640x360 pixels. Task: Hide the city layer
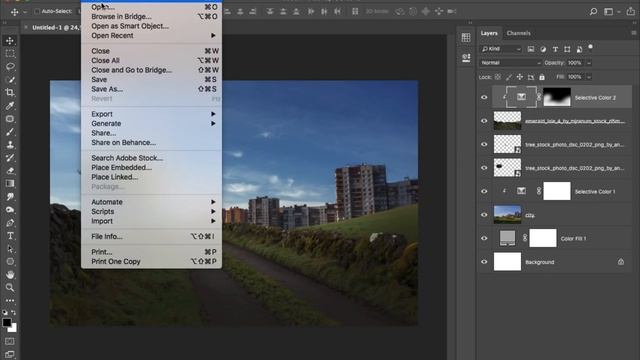484,215
